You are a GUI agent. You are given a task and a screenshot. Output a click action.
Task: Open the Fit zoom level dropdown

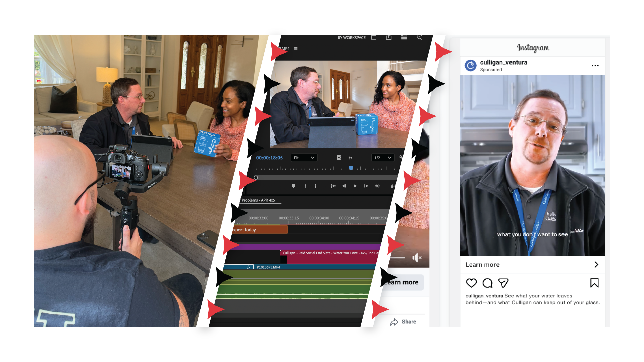pos(304,158)
